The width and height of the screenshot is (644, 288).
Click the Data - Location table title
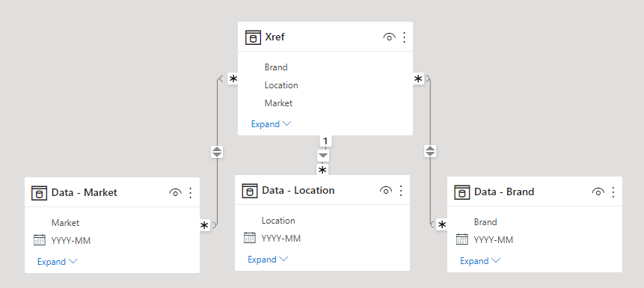298,191
